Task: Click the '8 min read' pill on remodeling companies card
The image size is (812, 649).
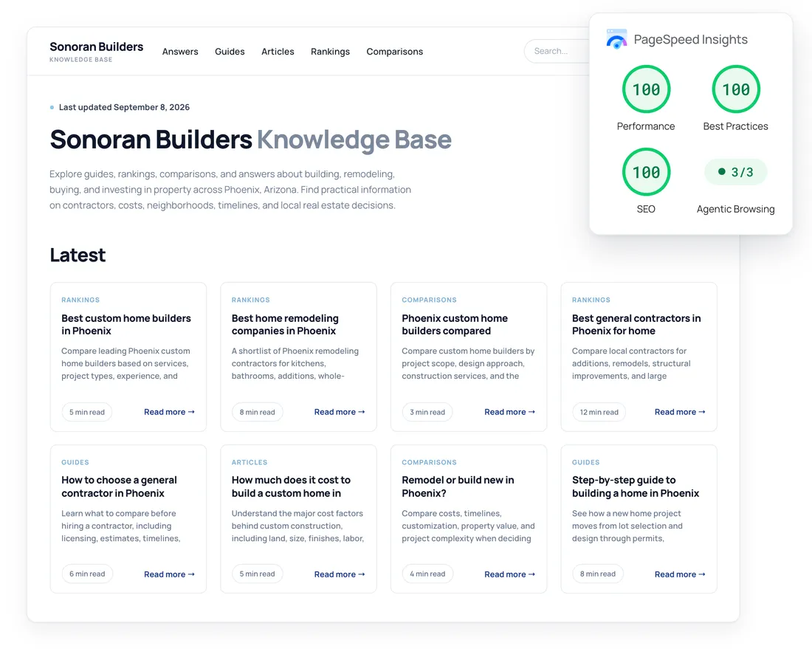Action: tap(258, 412)
